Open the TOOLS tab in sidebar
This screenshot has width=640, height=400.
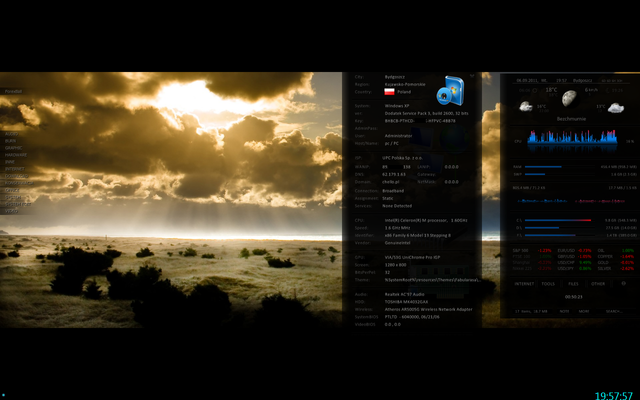click(x=548, y=284)
